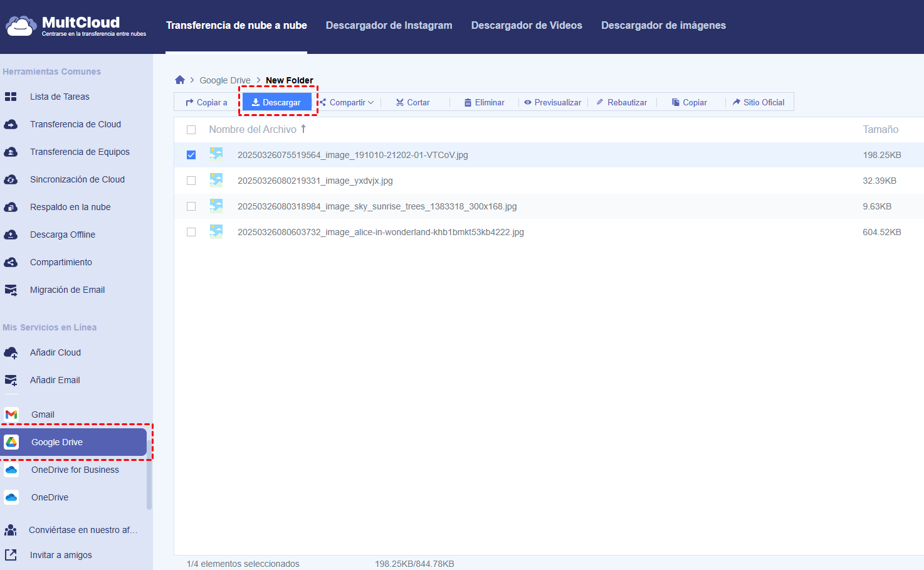Open Compartimiento
The height and width of the screenshot is (570, 924).
tap(61, 262)
